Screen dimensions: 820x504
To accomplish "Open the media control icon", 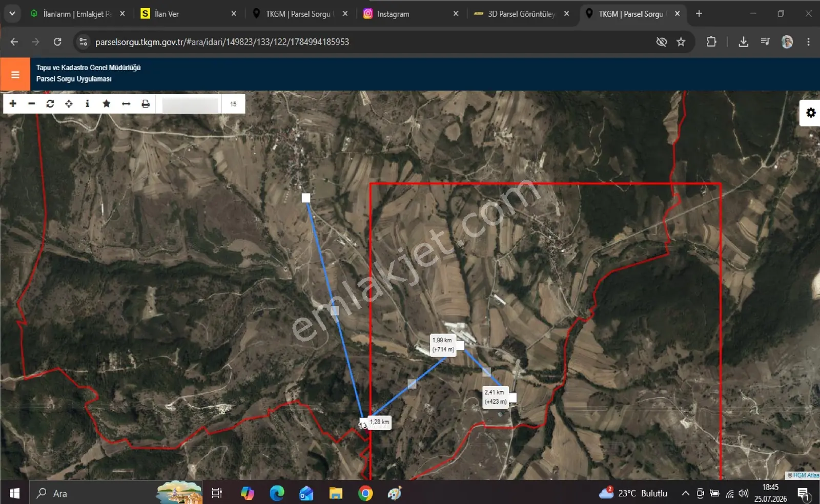I will [765, 42].
